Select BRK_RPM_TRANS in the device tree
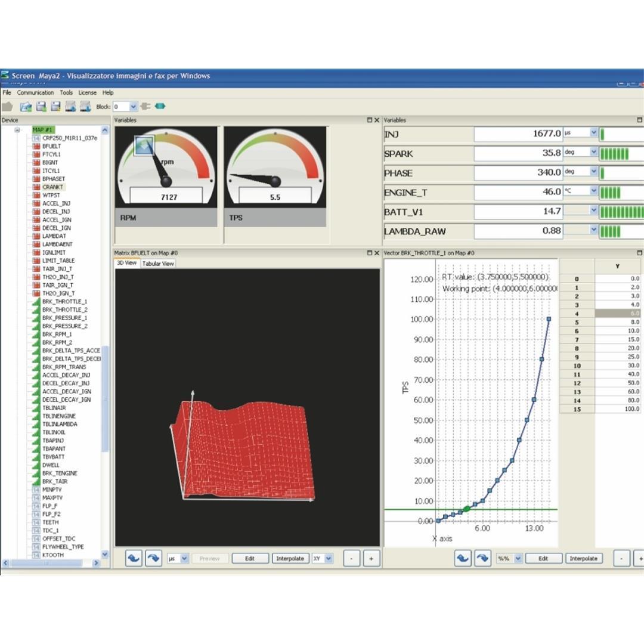Viewport: 644px width, 644px height. click(64, 367)
